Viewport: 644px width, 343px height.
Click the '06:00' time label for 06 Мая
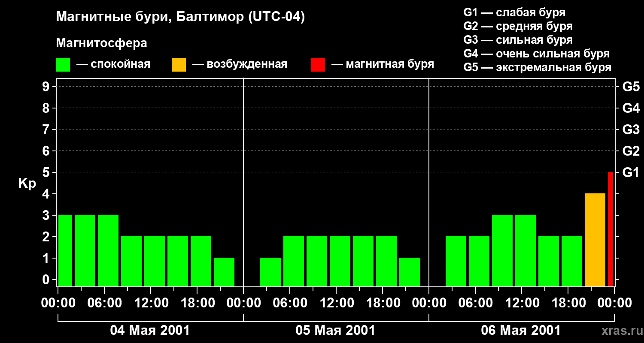475,303
